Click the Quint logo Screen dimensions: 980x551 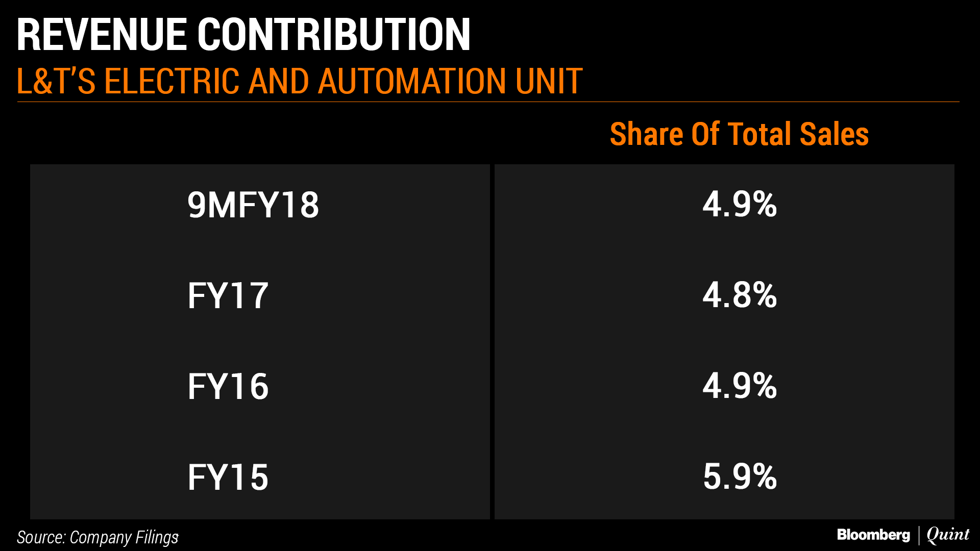[x=948, y=535]
